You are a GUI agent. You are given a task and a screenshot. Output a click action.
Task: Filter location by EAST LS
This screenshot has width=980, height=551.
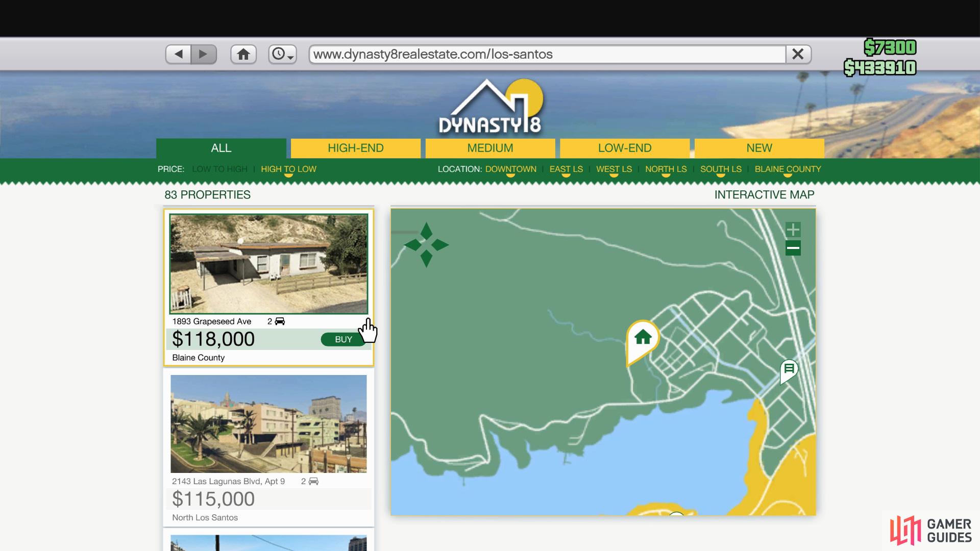566,169
